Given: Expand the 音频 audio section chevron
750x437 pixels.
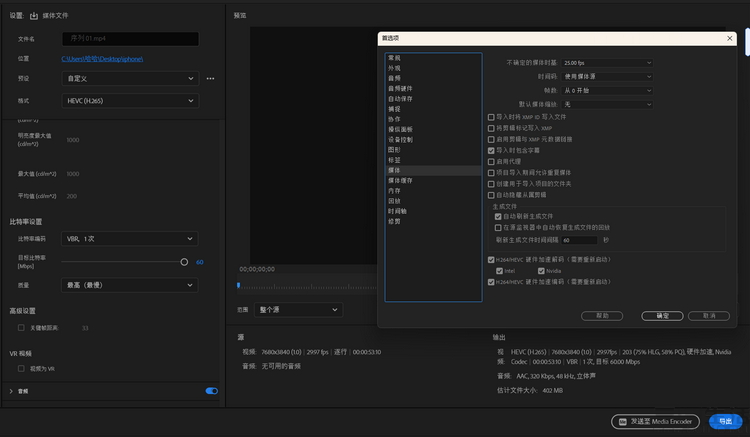Looking at the screenshot, I should [11, 391].
